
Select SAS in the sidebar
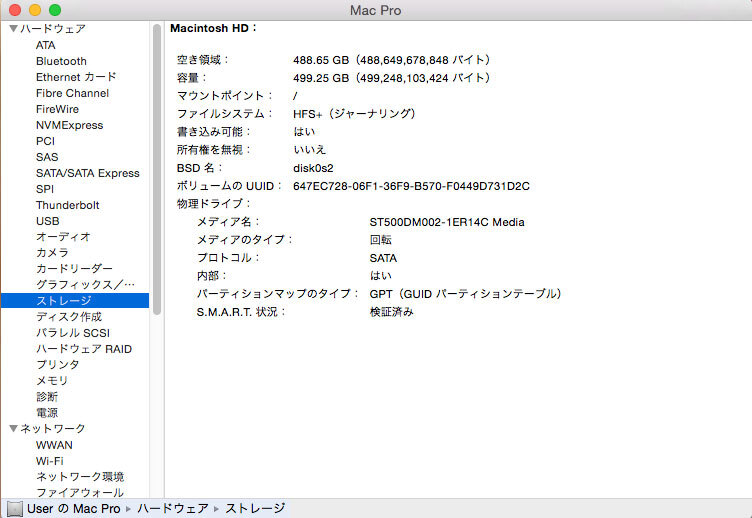47,157
